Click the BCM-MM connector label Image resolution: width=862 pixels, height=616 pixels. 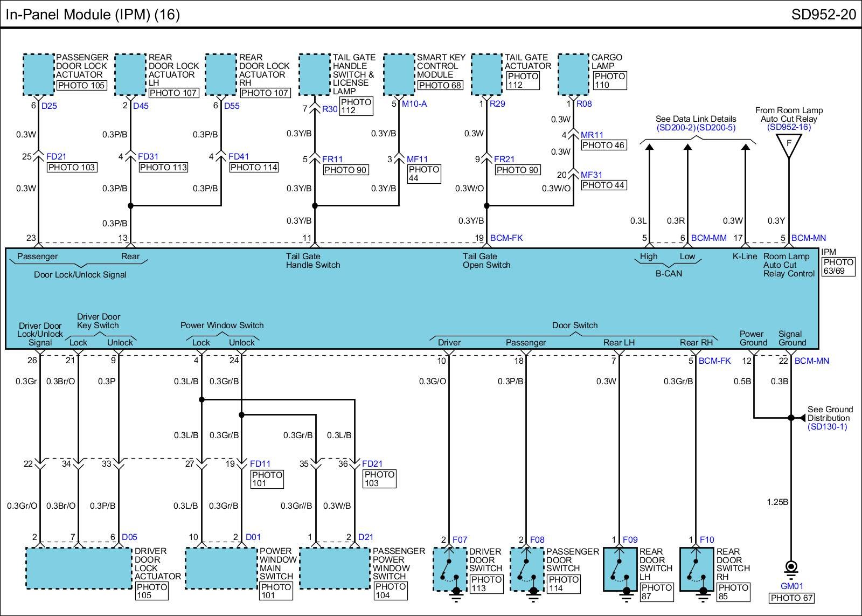click(x=708, y=238)
